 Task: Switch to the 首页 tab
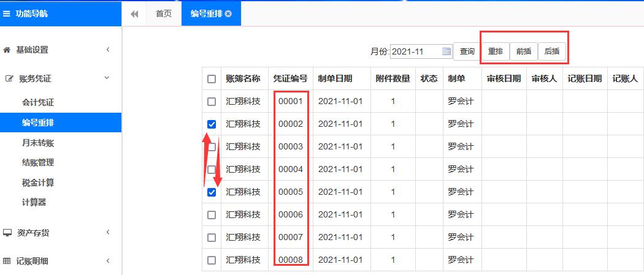coord(164,13)
